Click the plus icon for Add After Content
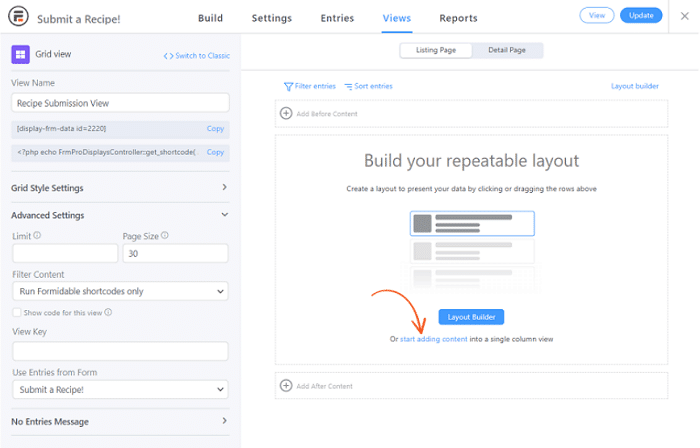The image size is (700, 448). 286,386
